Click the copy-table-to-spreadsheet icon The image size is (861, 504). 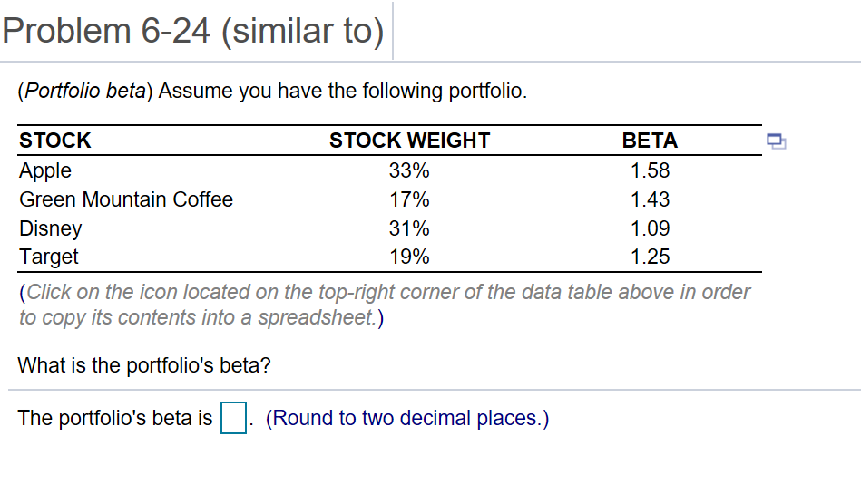pyautogui.click(x=776, y=141)
